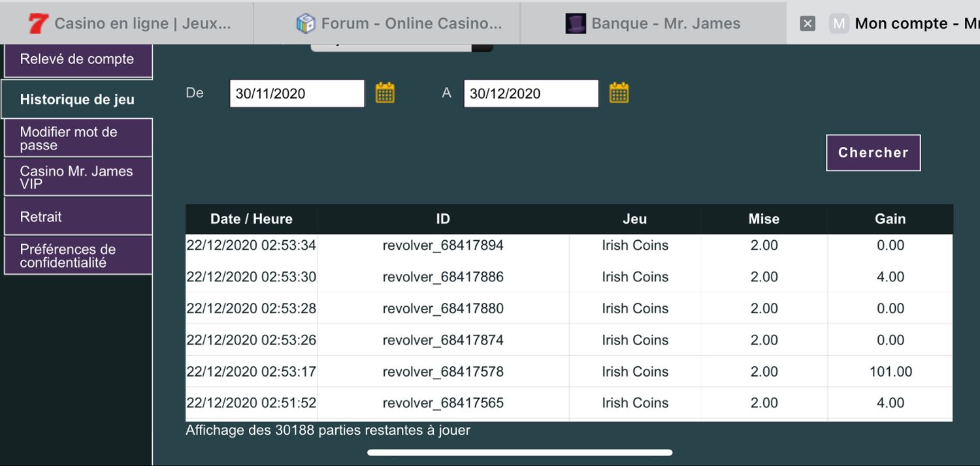Click the Gain column header
The height and width of the screenshot is (466, 980).
click(x=890, y=219)
